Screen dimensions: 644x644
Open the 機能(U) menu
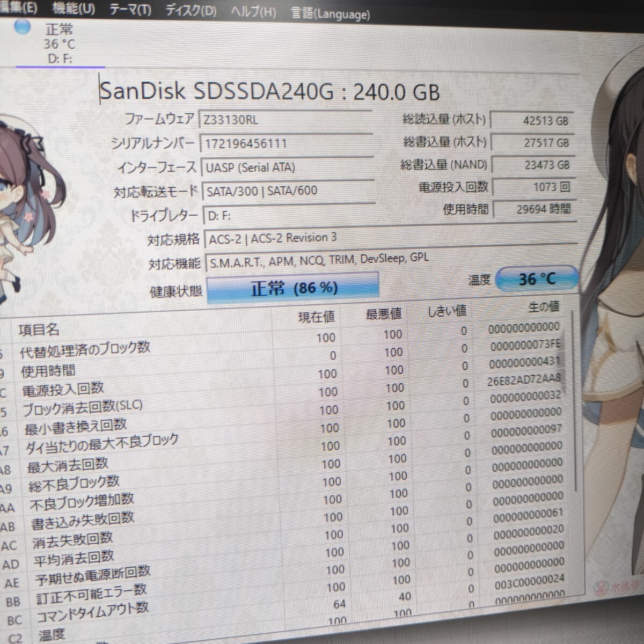point(74,9)
